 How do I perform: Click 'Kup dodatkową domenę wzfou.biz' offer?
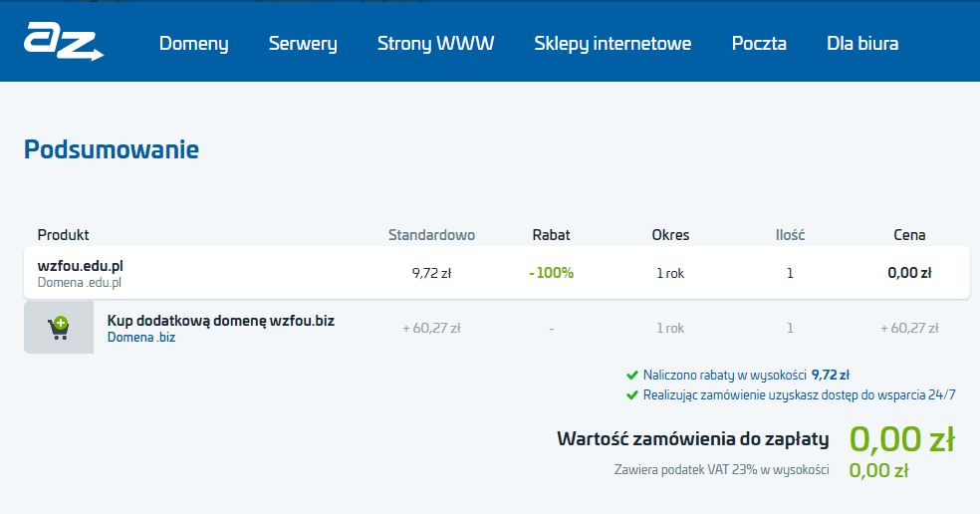tap(221, 321)
